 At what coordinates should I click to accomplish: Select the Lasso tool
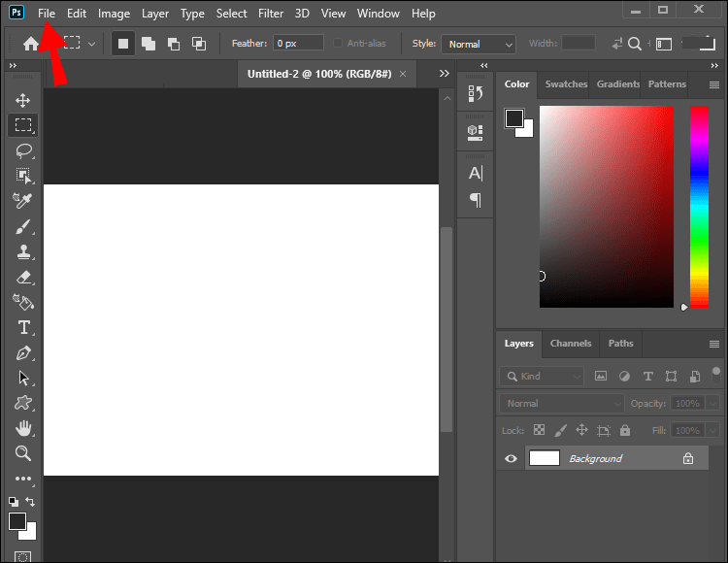click(22, 150)
